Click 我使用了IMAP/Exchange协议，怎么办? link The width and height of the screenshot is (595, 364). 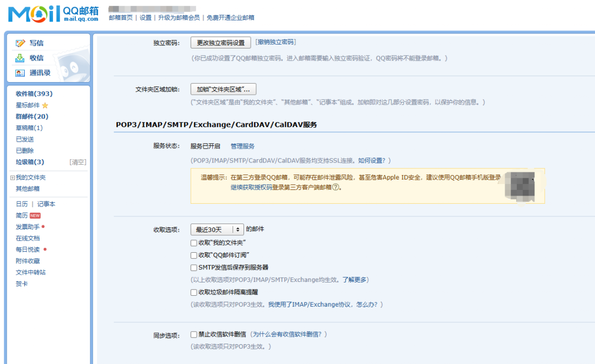[323, 305]
